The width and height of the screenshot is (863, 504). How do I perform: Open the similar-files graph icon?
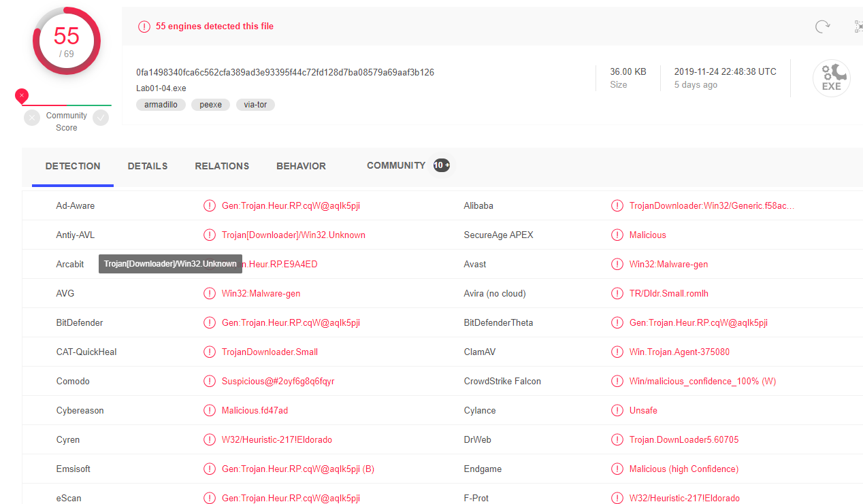coord(858,27)
